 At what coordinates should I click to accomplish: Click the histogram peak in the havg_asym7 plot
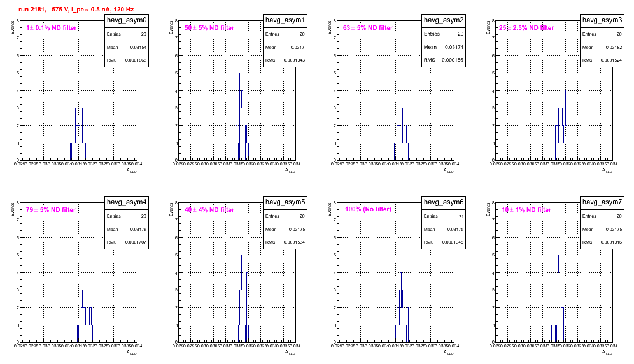click(559, 256)
